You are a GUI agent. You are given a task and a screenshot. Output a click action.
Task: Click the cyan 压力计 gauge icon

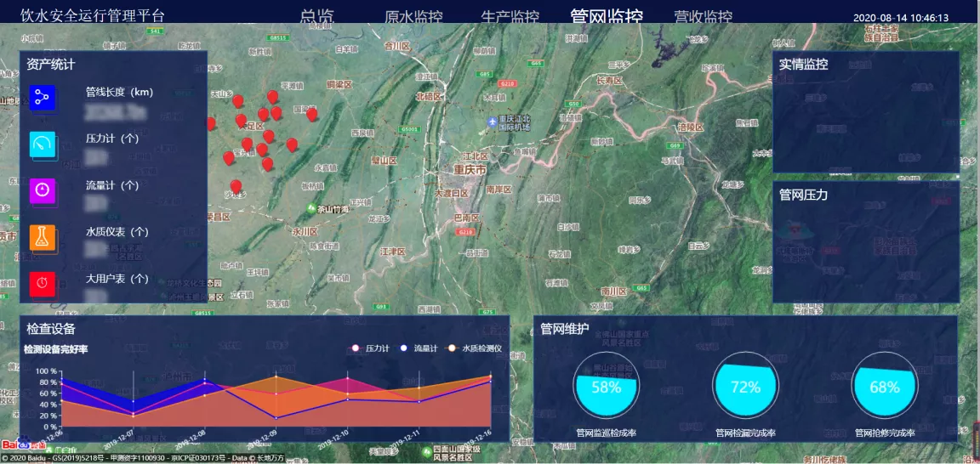[x=43, y=144]
